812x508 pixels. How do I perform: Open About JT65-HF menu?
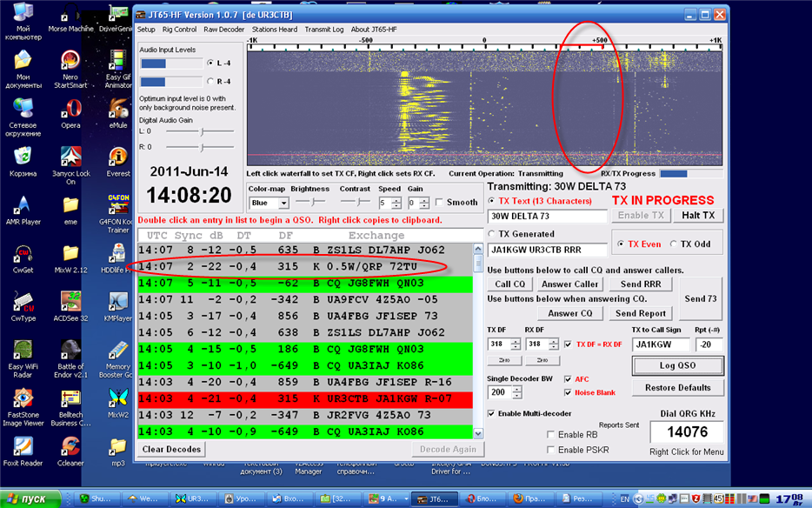pos(374,30)
